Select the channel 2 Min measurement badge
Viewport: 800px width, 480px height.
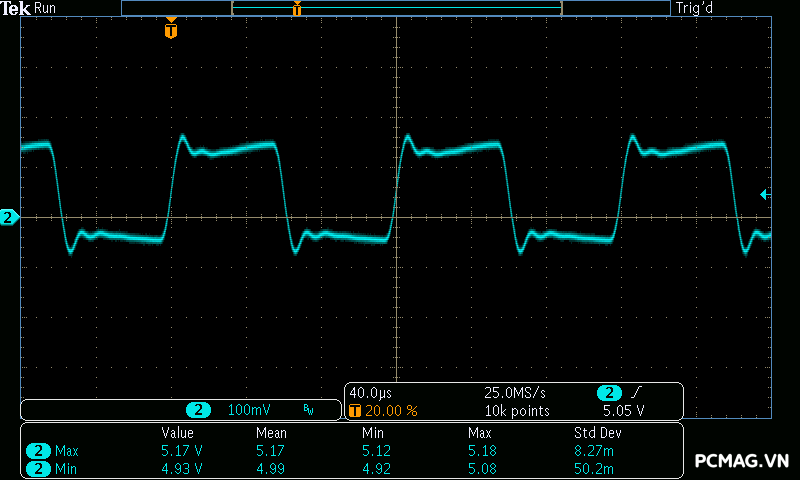point(37,468)
